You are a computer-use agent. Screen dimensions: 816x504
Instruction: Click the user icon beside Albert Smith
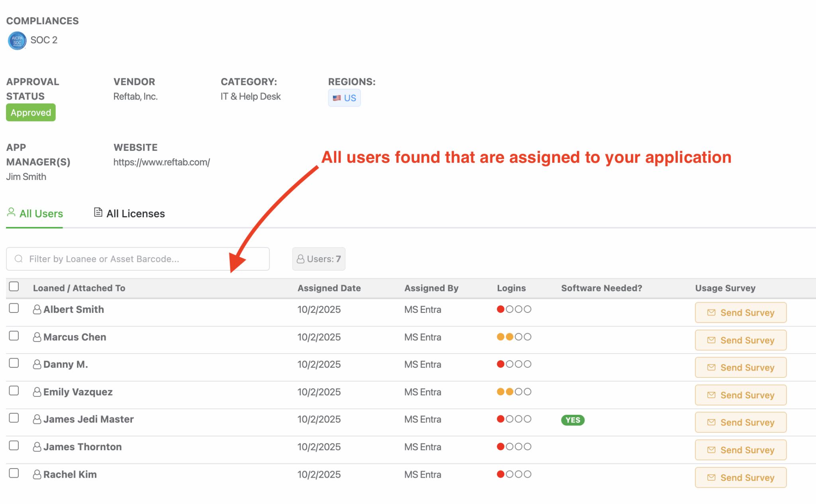37,309
